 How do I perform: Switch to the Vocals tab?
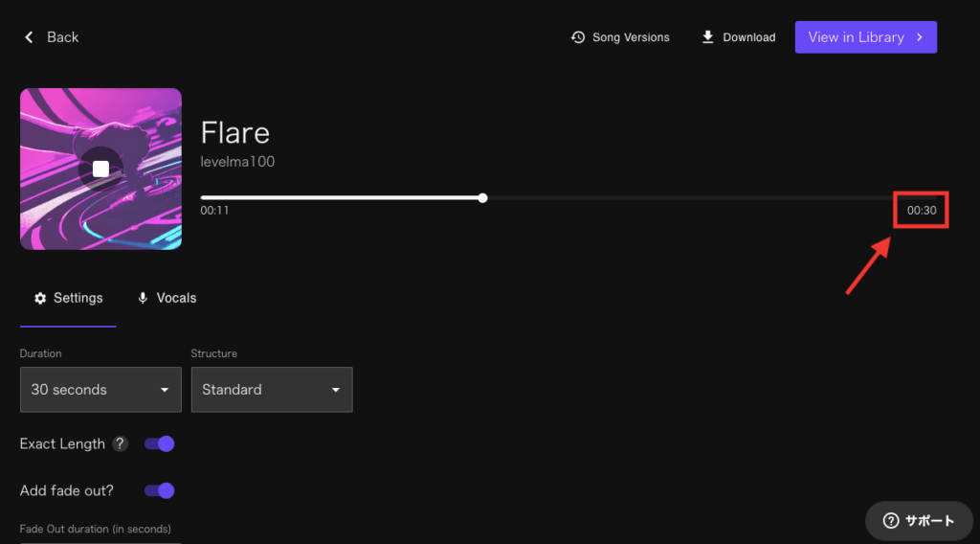pyautogui.click(x=167, y=298)
